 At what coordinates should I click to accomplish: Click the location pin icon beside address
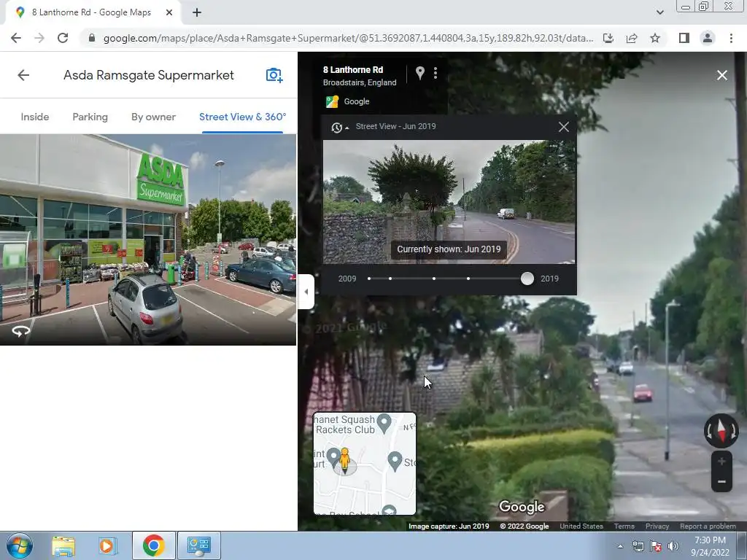[419, 73]
